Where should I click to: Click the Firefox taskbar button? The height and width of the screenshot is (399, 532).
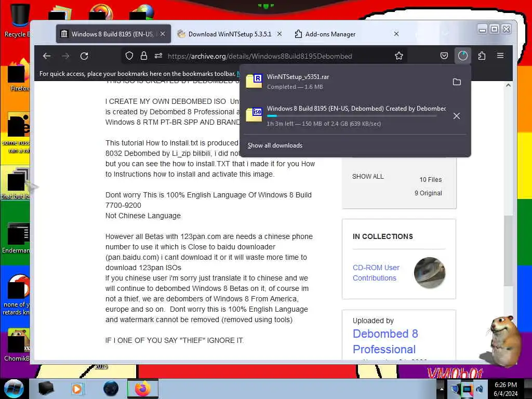[x=142, y=389]
